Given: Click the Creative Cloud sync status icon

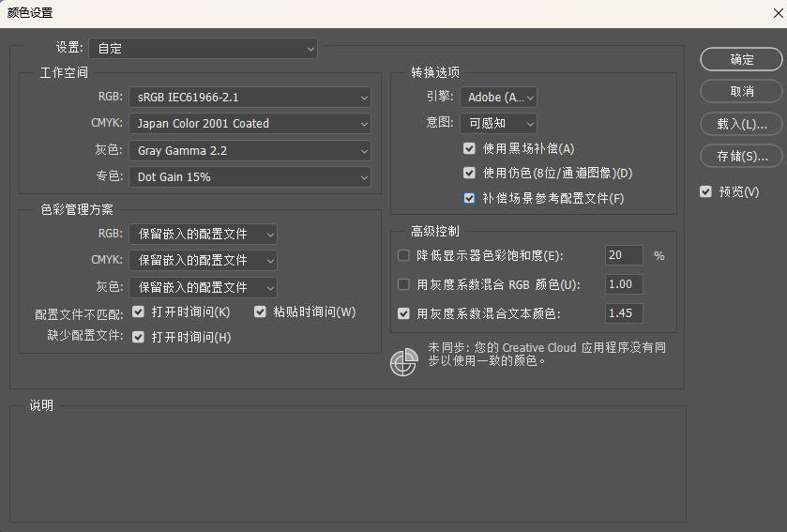Looking at the screenshot, I should [x=403, y=362].
